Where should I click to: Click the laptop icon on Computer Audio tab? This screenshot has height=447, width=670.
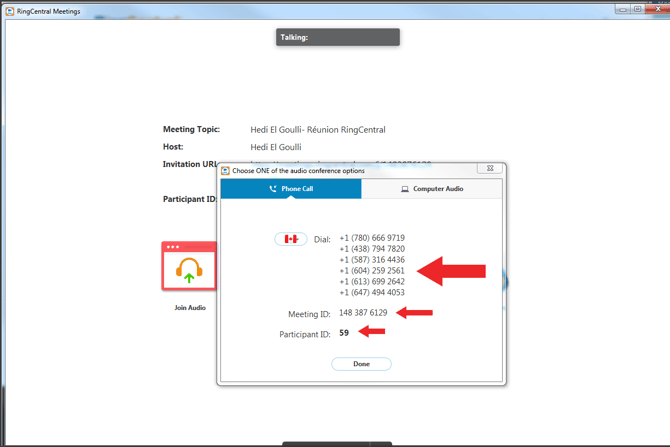(405, 189)
